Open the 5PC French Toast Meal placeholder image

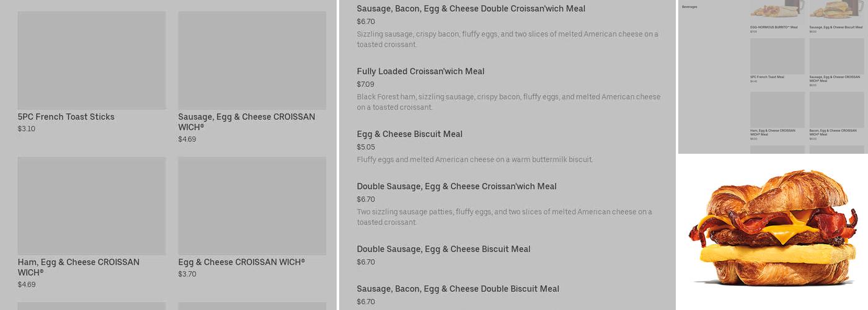click(x=777, y=56)
